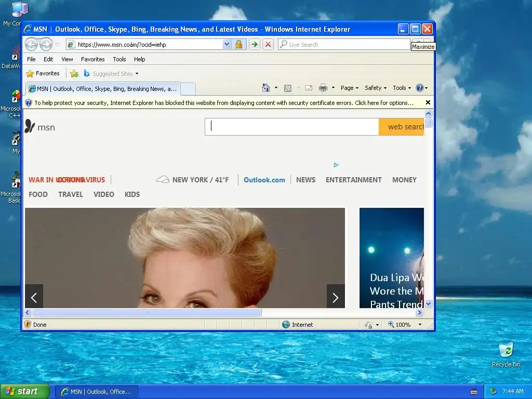
Task: Click the green Go arrow button
Action: click(x=255, y=45)
